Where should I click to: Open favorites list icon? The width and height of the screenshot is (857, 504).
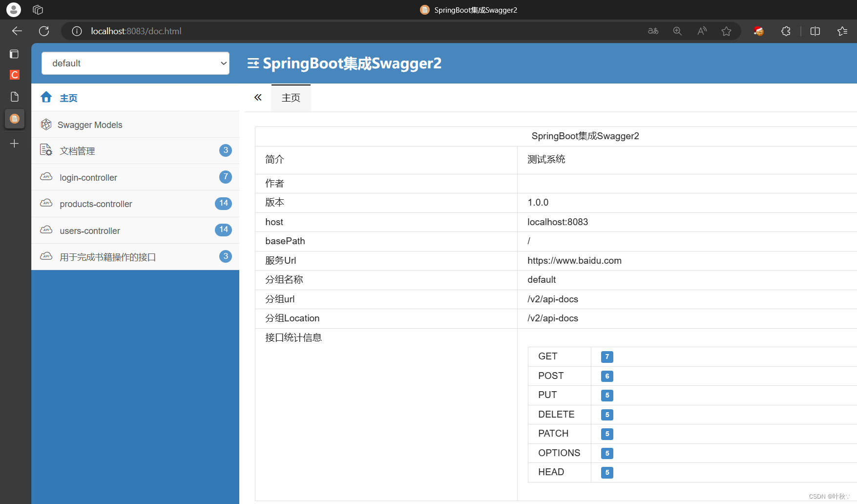(842, 31)
